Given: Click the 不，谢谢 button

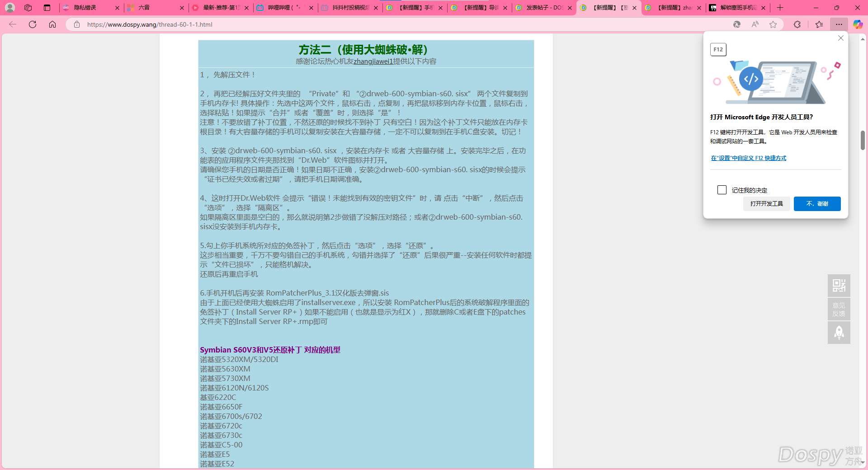Looking at the screenshot, I should (817, 204).
